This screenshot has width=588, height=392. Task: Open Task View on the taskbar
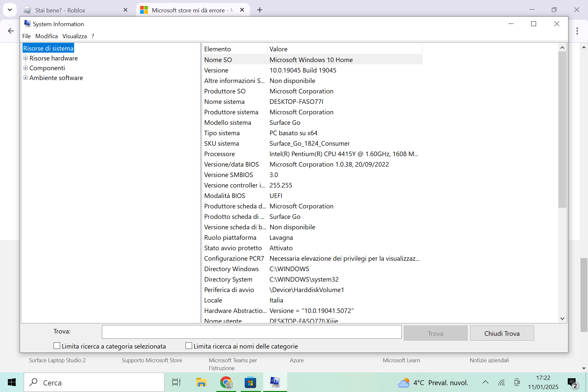[176, 382]
